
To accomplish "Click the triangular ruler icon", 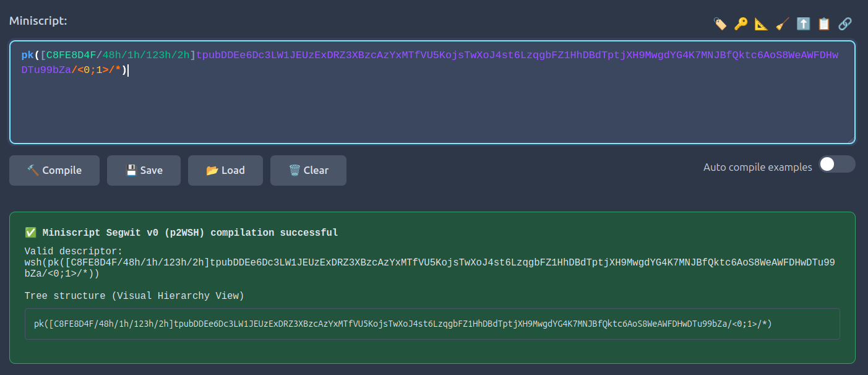I will 762,24.
